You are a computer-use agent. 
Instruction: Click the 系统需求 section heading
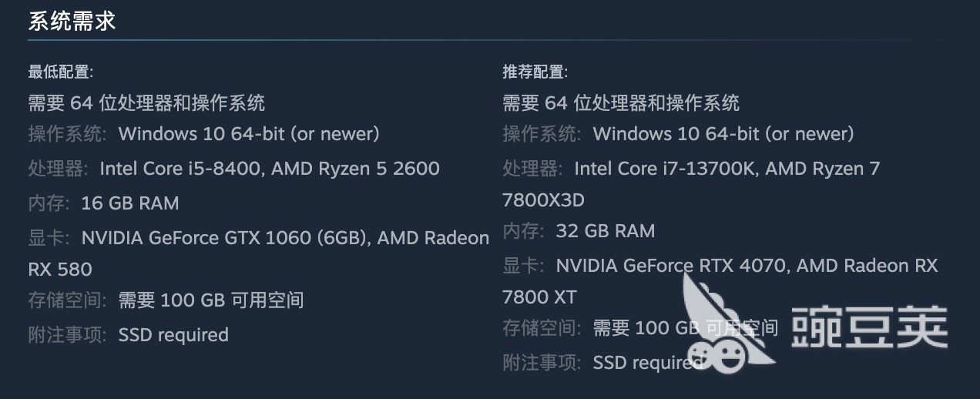click(72, 21)
